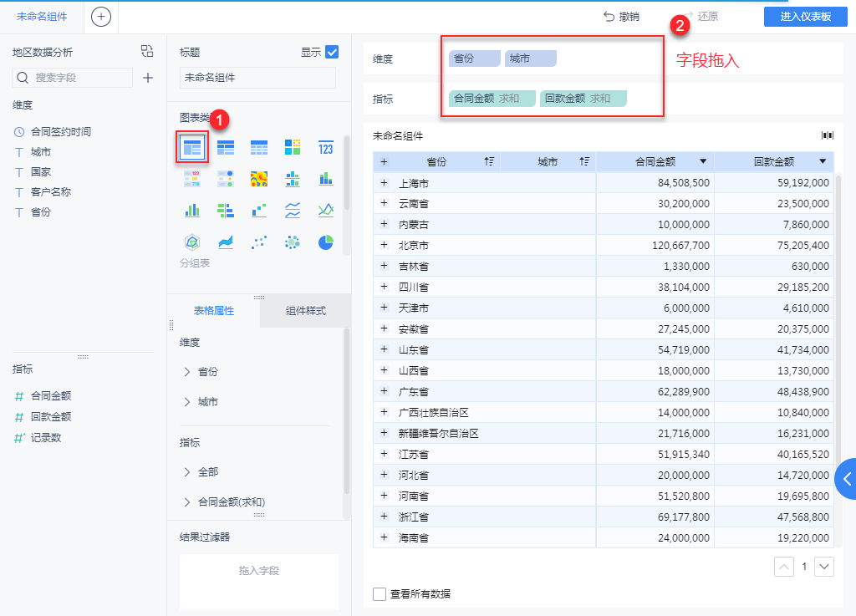This screenshot has height=616, width=856.
Task: Choose the heat map chart type
Action: click(259, 178)
